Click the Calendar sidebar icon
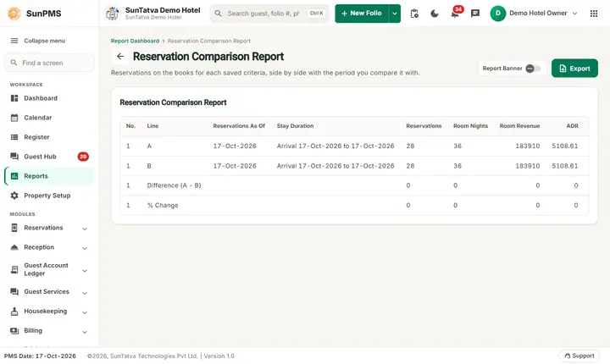This screenshot has height=364, width=610. (x=14, y=118)
